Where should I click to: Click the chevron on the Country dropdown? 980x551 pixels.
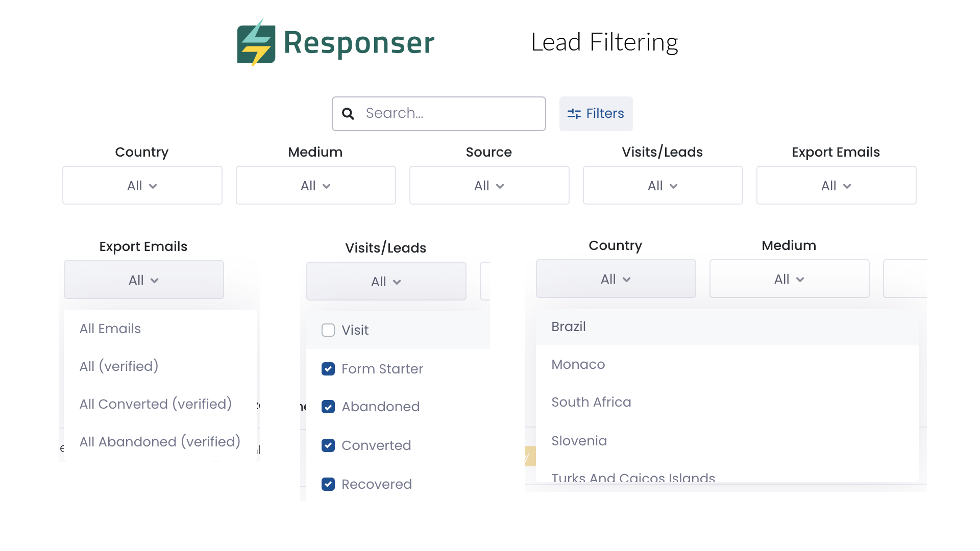pyautogui.click(x=153, y=186)
